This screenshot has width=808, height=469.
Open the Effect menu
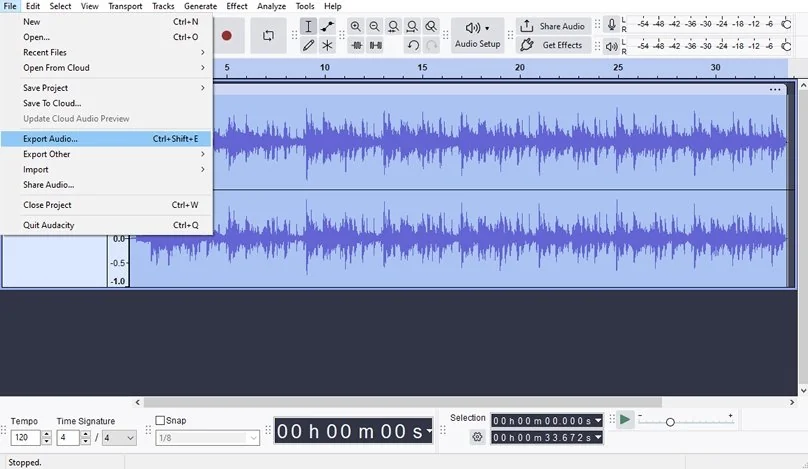point(236,6)
